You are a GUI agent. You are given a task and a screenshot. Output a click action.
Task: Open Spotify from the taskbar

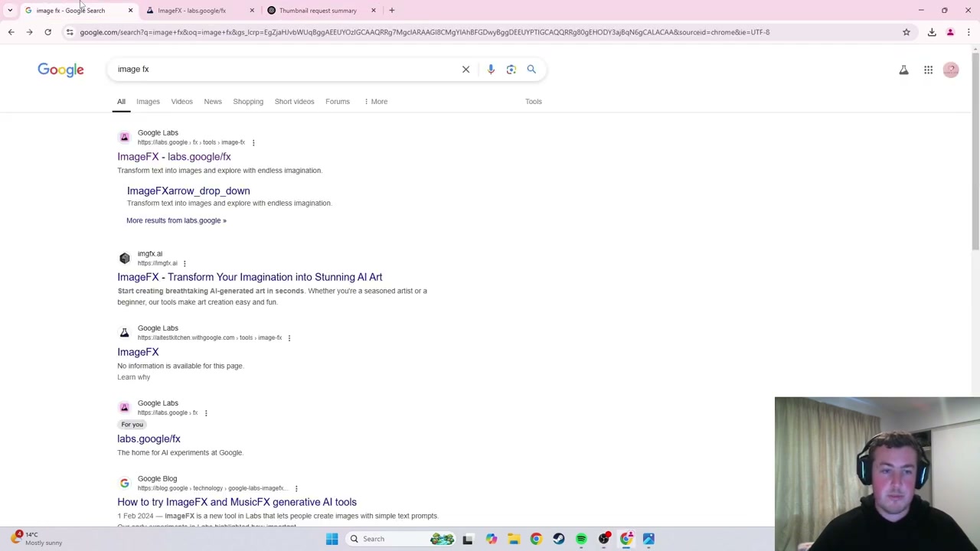[x=581, y=539]
